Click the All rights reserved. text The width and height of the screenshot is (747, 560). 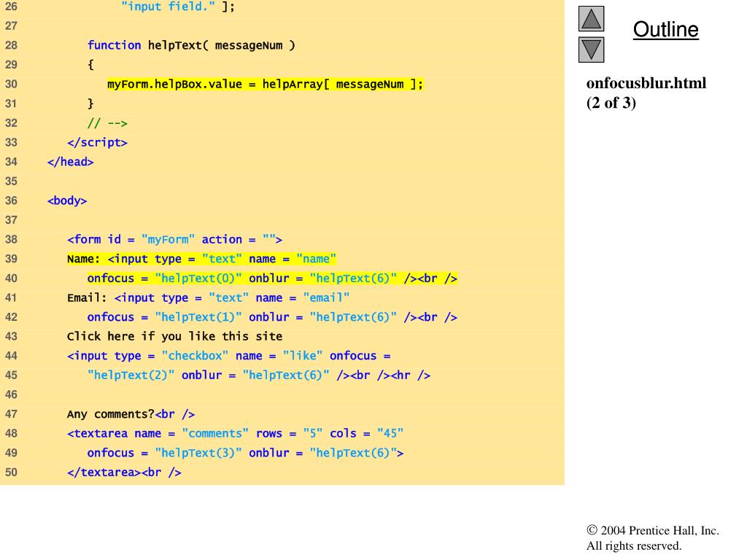point(634,545)
